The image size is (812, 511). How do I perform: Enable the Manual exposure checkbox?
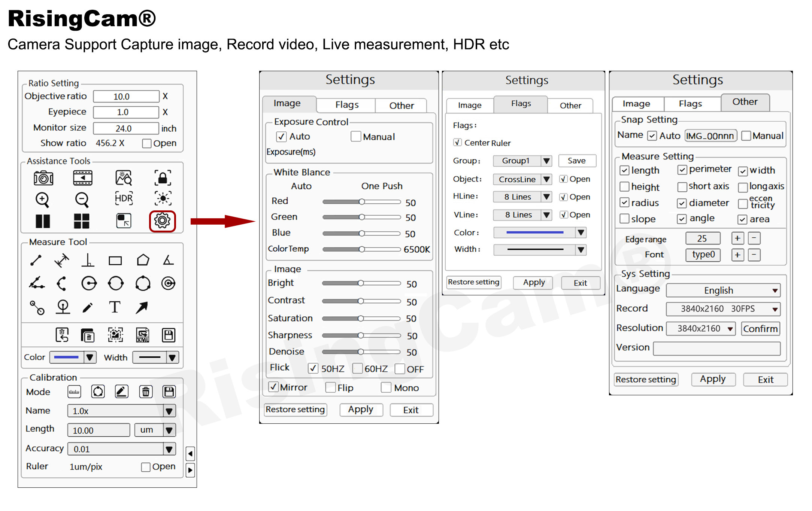tap(356, 137)
